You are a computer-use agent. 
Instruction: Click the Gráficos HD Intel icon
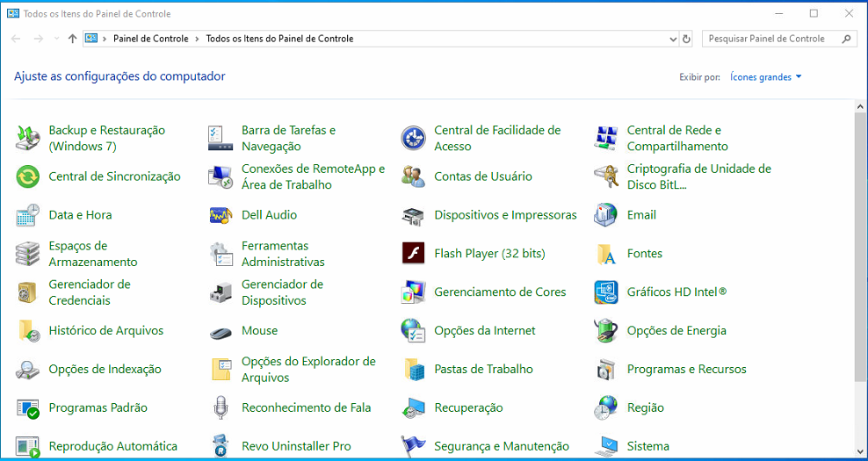tap(605, 292)
